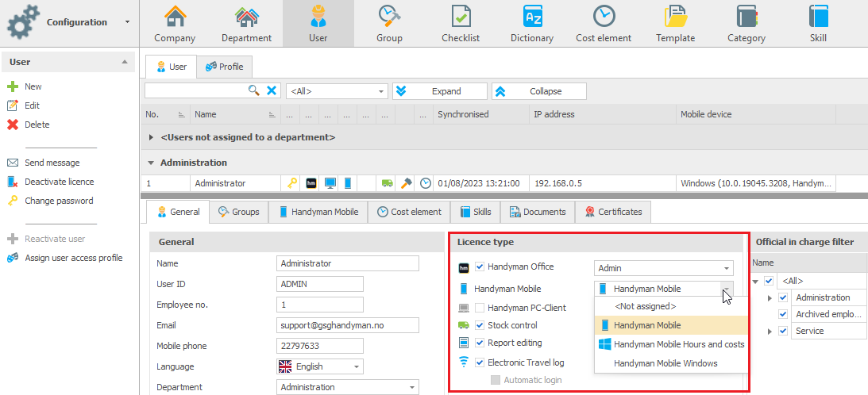Open the Template section icon
The width and height of the screenshot is (868, 395).
tap(675, 17)
